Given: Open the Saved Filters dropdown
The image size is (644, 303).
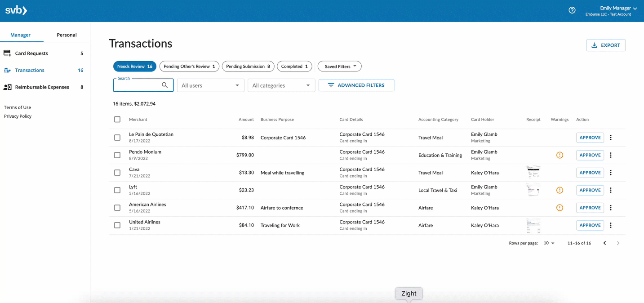Looking at the screenshot, I should point(340,67).
